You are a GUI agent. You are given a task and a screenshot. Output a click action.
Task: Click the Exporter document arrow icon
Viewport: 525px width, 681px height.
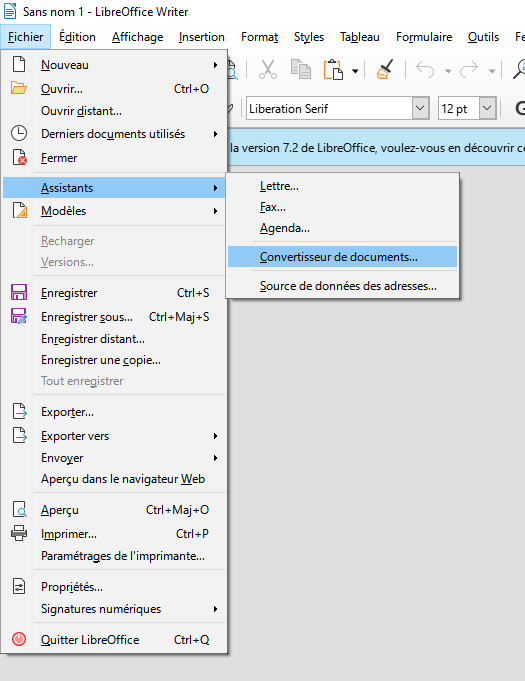(20, 411)
